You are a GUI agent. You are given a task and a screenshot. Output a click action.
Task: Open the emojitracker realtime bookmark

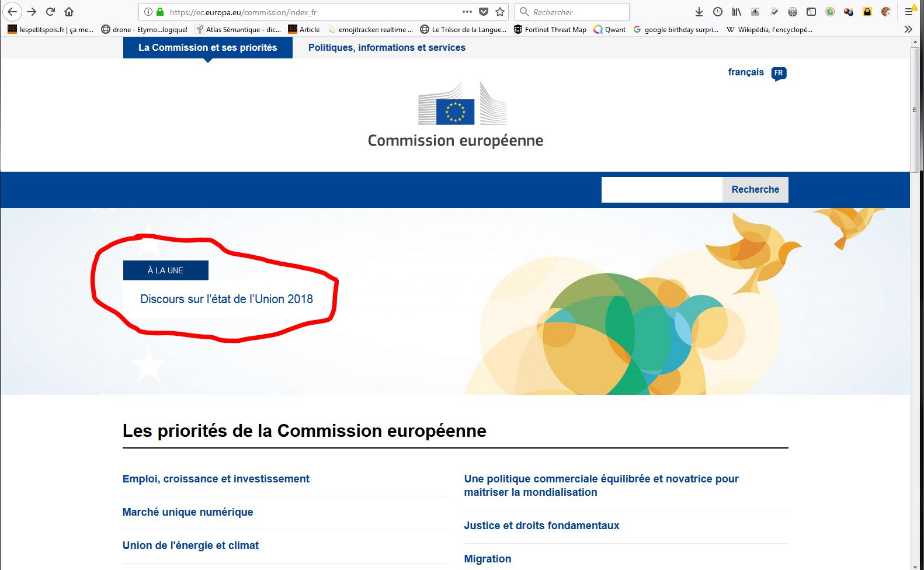(x=370, y=29)
